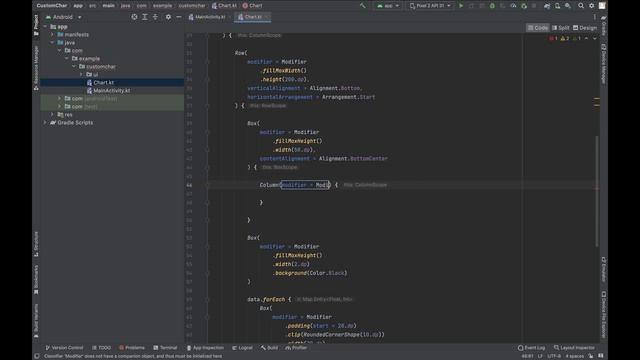Open Build tool window
This screenshot has height=360, width=640.
pyautogui.click(x=269, y=348)
